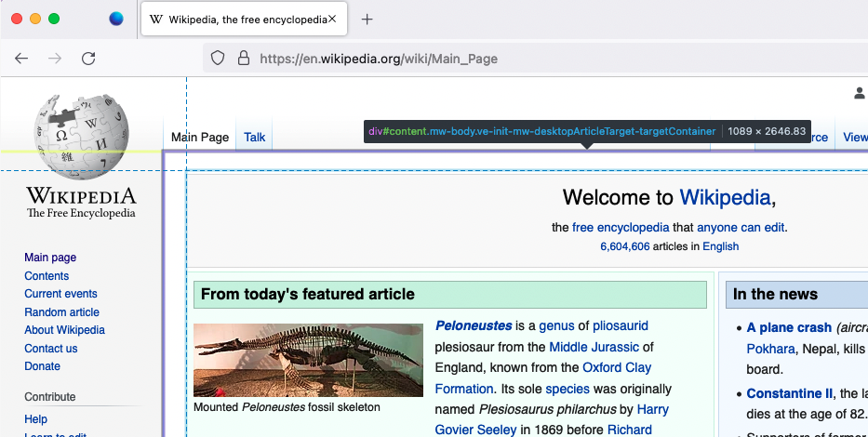The width and height of the screenshot is (868, 437).
Task: Open the Peloneustes fossil skeleton thumbnail
Action: point(308,360)
